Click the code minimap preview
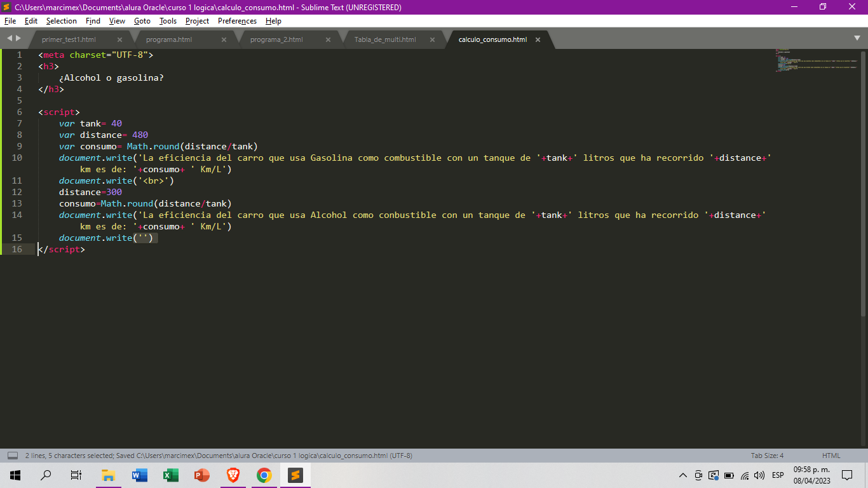Viewport: 868px width, 488px height. tap(816, 60)
